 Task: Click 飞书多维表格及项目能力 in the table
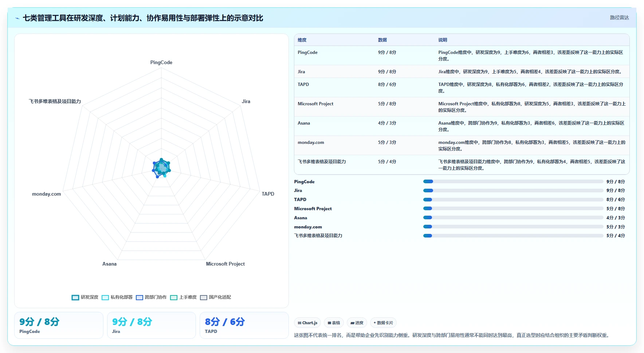point(322,162)
